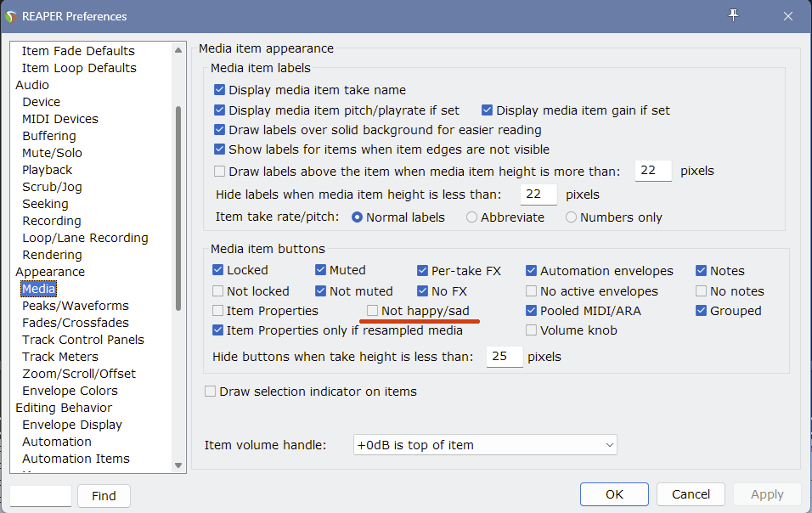Toggle Display media item take name

(220, 89)
